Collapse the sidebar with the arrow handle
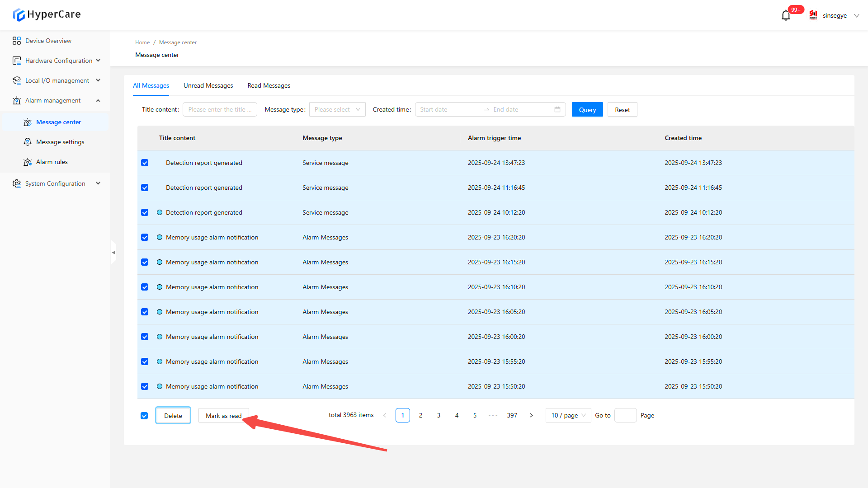 tap(113, 253)
